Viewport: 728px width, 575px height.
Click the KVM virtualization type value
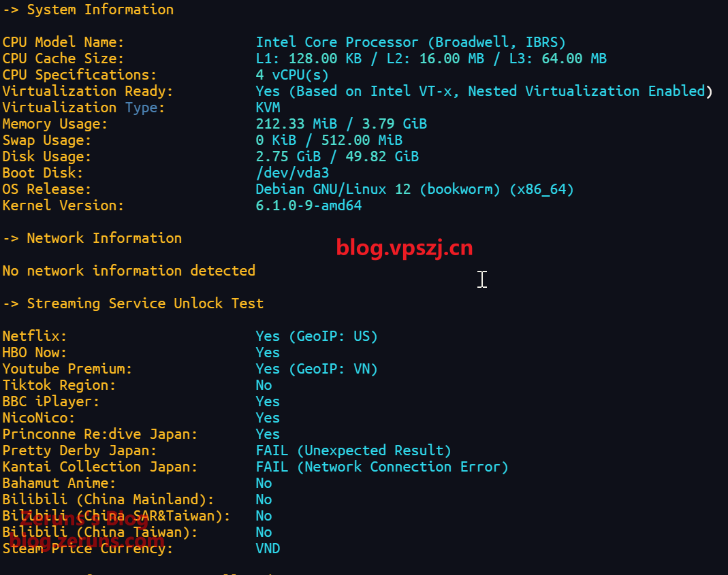[268, 108]
